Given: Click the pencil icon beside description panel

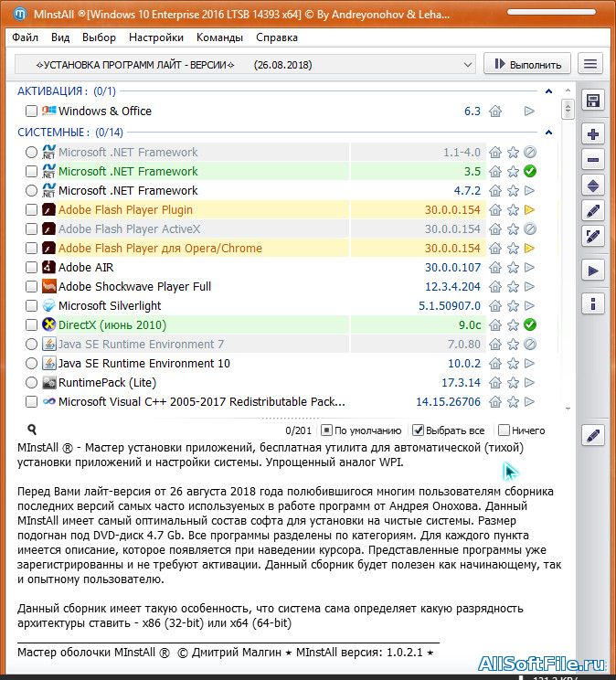Looking at the screenshot, I should (x=592, y=435).
